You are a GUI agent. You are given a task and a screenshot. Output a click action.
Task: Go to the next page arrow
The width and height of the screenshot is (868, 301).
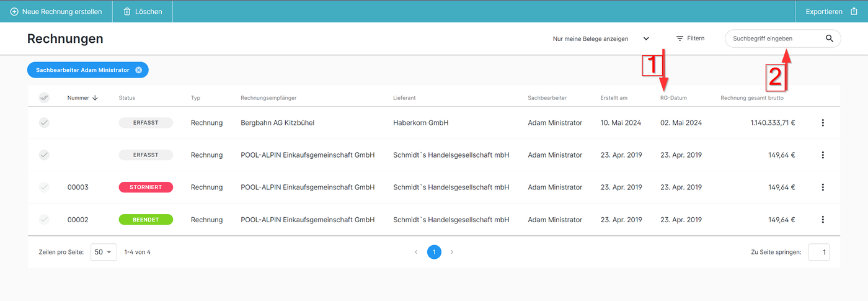[452, 252]
